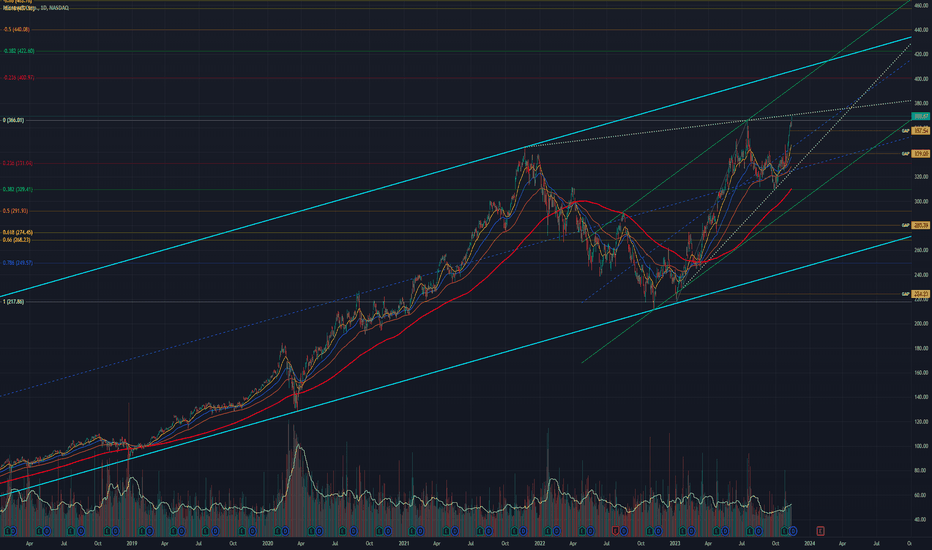The width and height of the screenshot is (932, 550).
Task: Click the 400.00 value on the price axis
Action: (x=921, y=79)
